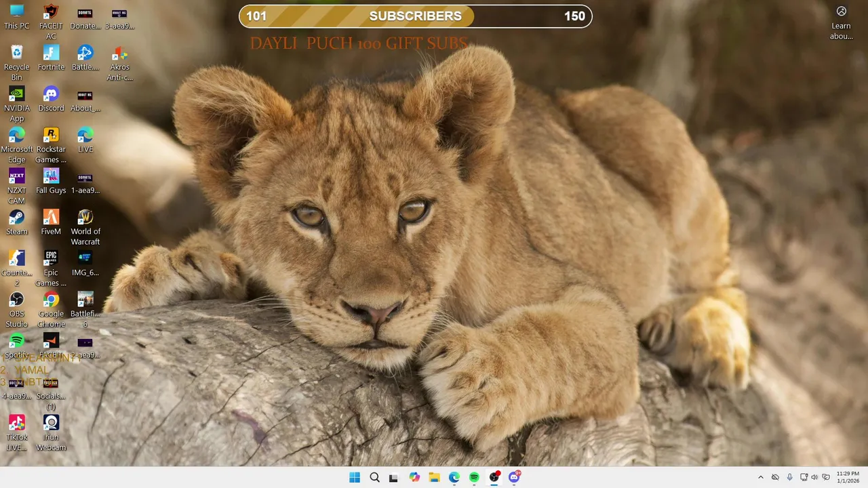Open OBS Studio desktop shortcut
Image resolution: width=868 pixels, height=488 pixels.
[x=16, y=310]
